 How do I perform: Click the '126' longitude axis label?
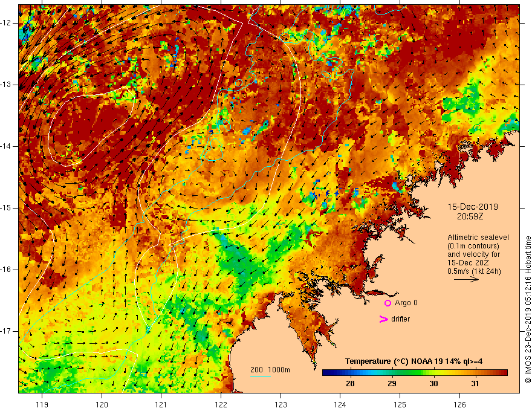click(x=459, y=404)
